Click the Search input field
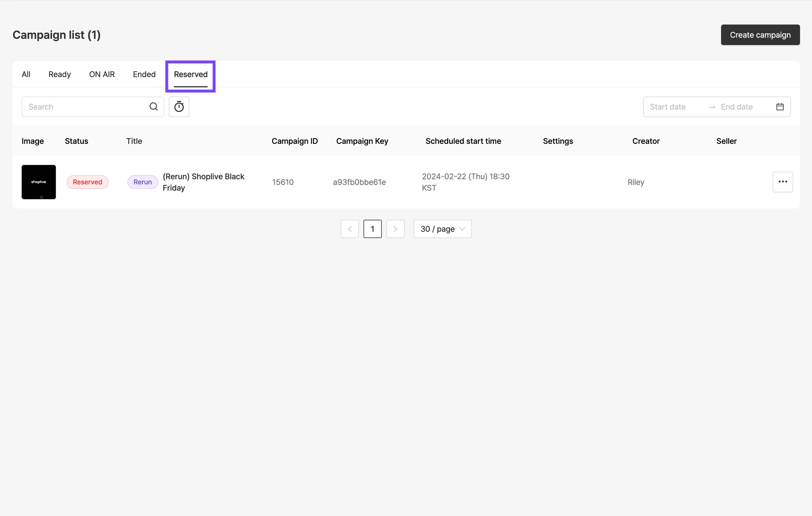 93,107
